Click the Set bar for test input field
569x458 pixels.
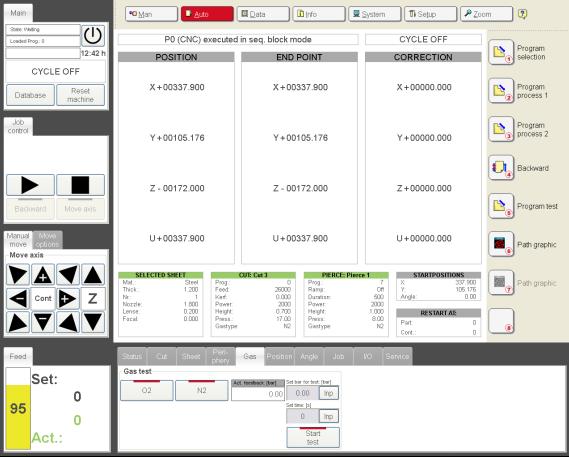point(303,393)
